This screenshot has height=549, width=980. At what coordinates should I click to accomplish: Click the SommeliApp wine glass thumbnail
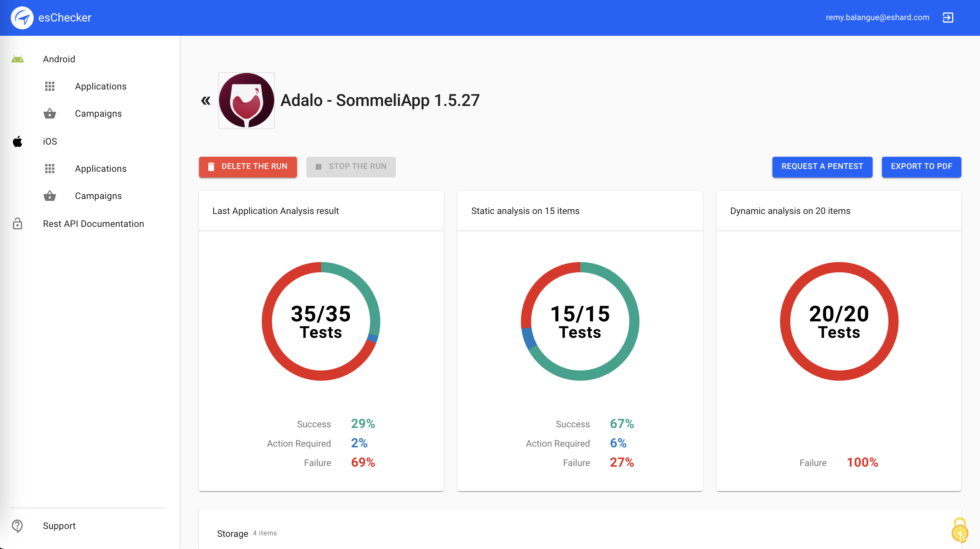coord(247,101)
